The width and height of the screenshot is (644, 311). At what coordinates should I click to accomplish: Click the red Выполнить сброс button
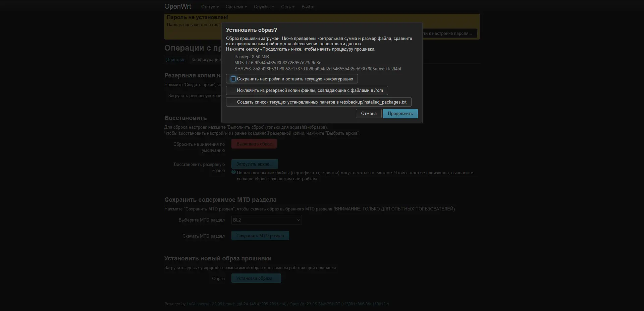[x=254, y=144]
